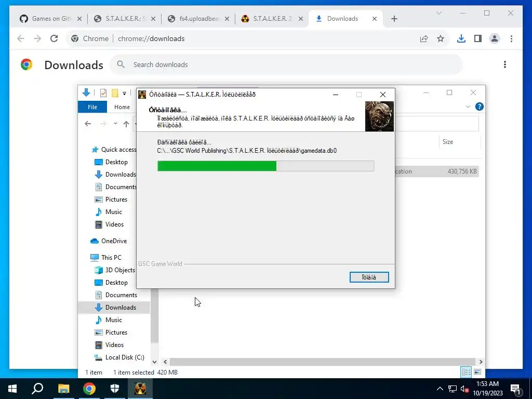Open Windows taskbar search
Screen dimensions: 532x399
37,389
